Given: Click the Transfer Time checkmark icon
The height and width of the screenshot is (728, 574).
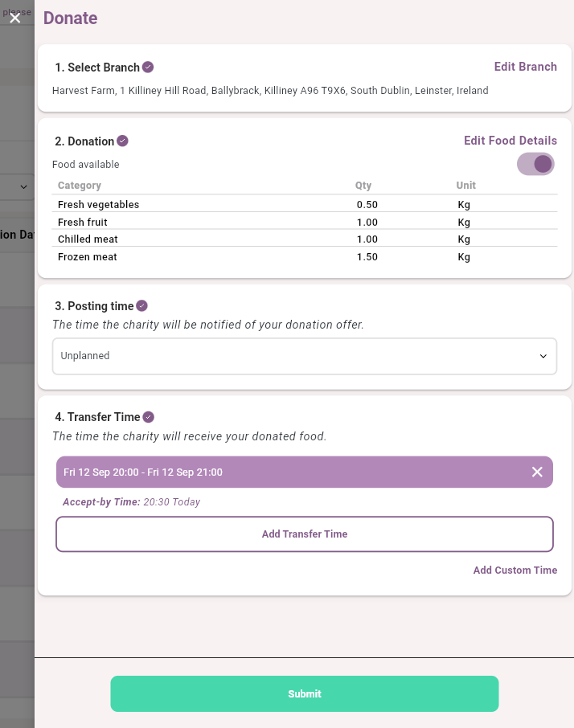Looking at the screenshot, I should click(148, 417).
